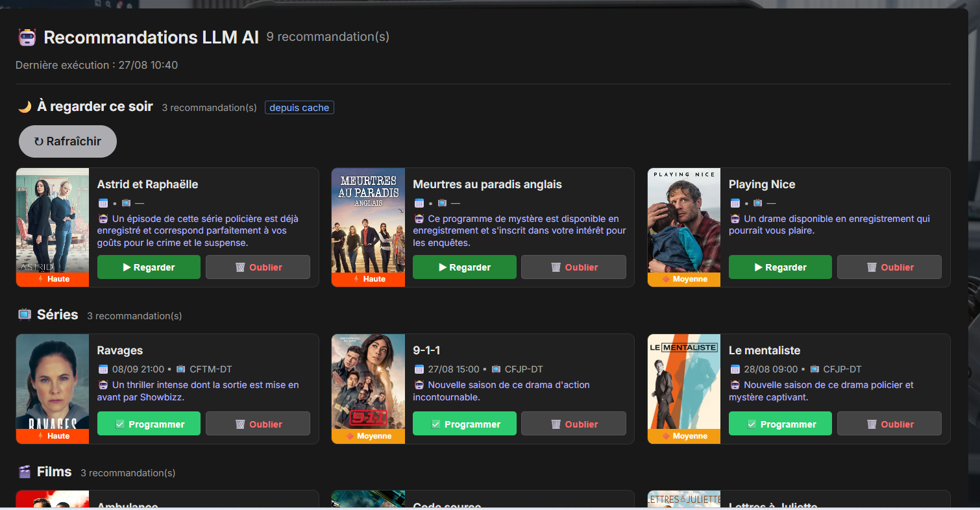The width and height of the screenshot is (980, 510).
Task: Click the "Meurtres au paradis anglais" title
Action: click(487, 184)
